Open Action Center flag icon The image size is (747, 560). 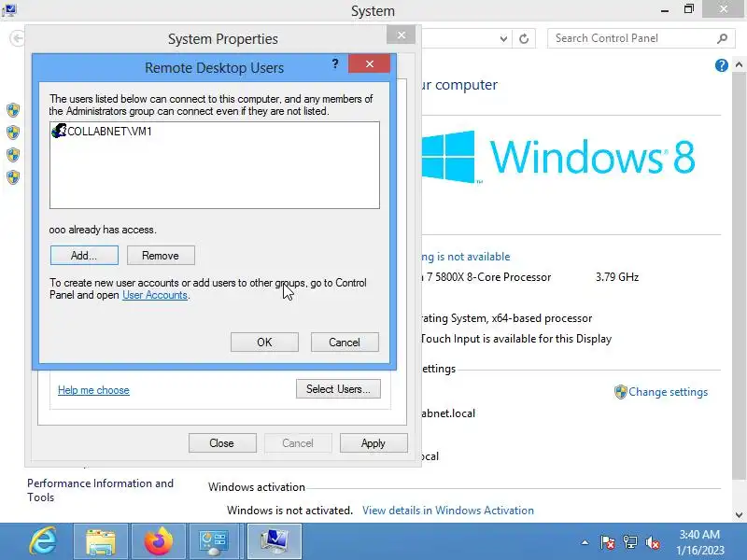click(608, 542)
